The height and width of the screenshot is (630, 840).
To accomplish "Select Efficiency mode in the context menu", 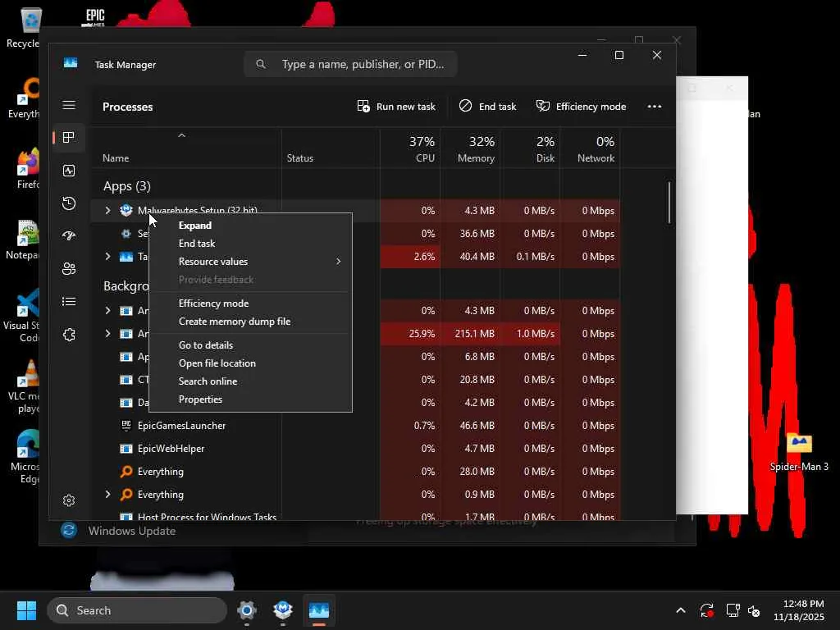I will (250, 304).
